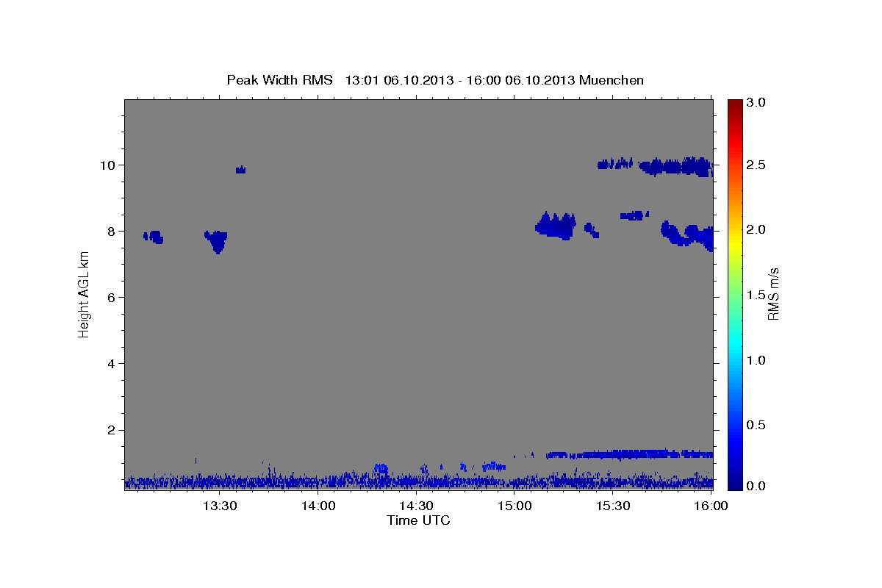This screenshot has height=588, width=882.
Task: Click the 'RMS m/s' colorbar label
Action: 773,295
